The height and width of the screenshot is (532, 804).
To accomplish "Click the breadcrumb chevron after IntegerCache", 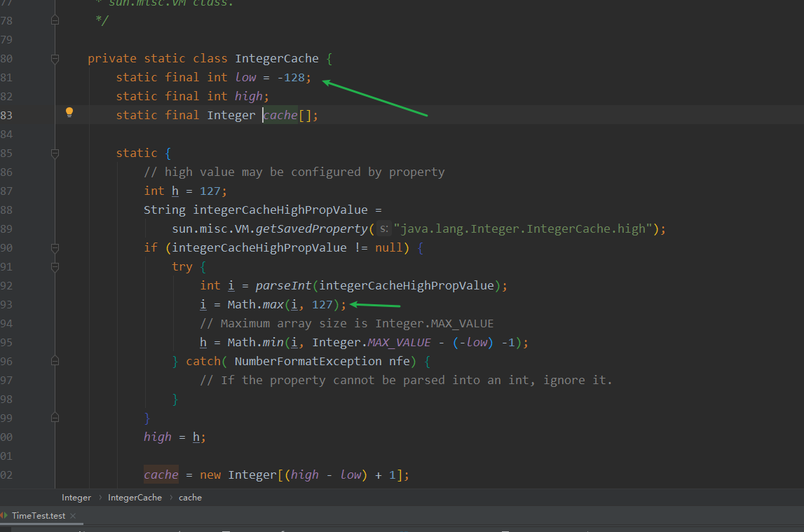I will coord(171,498).
